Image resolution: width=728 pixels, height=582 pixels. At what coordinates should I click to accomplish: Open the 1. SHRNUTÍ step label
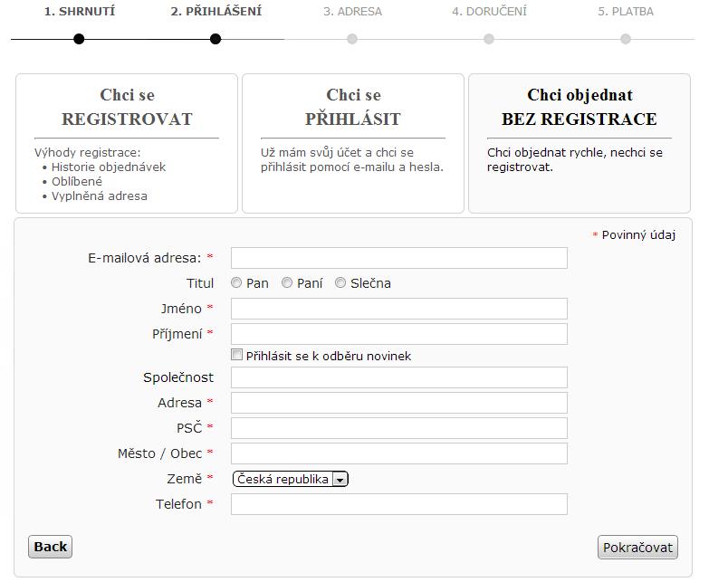tap(80, 12)
